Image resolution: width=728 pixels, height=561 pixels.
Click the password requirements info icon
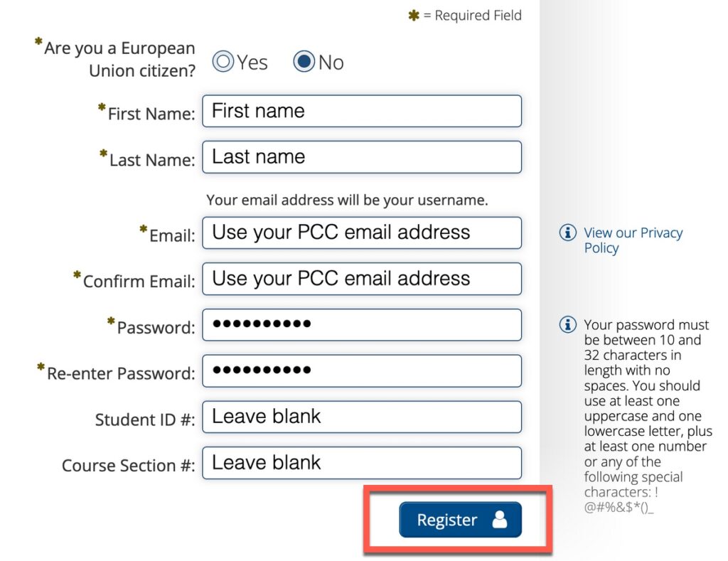pos(567,325)
